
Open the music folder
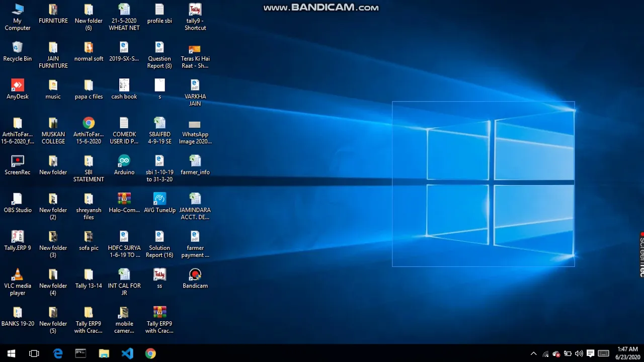click(53, 89)
